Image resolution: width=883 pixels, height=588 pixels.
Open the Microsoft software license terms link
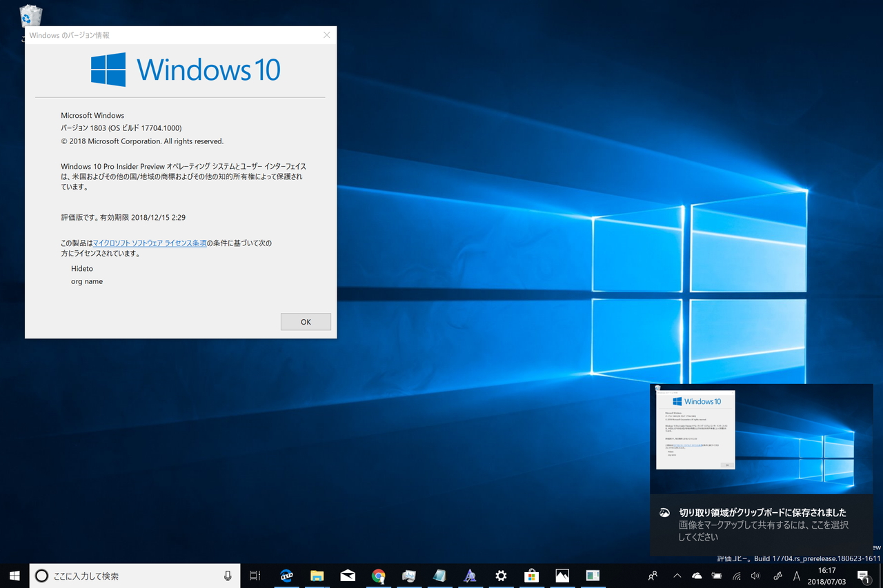[150, 243]
